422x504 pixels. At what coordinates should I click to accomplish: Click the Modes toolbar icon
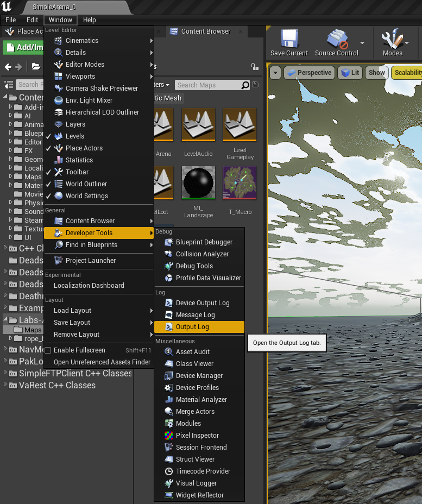coord(392,41)
